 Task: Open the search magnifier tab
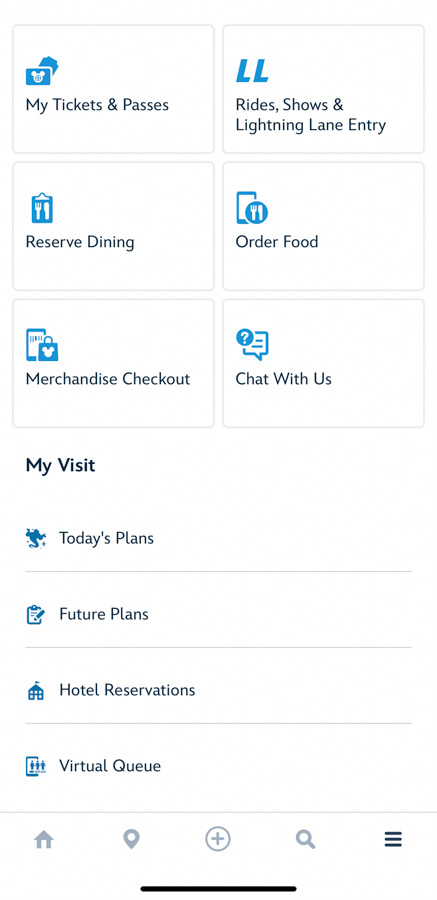pyautogui.click(x=305, y=840)
